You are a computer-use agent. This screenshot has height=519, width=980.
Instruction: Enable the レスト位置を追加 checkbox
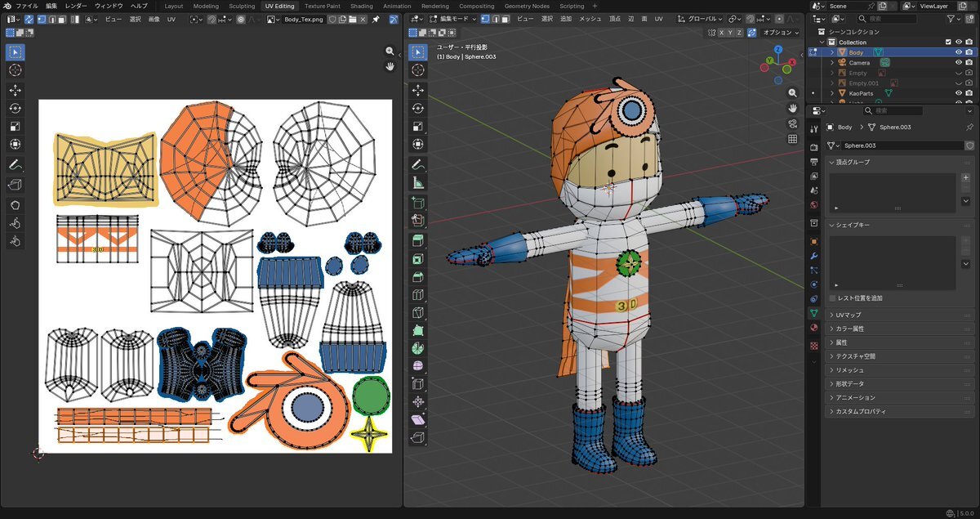tap(833, 298)
